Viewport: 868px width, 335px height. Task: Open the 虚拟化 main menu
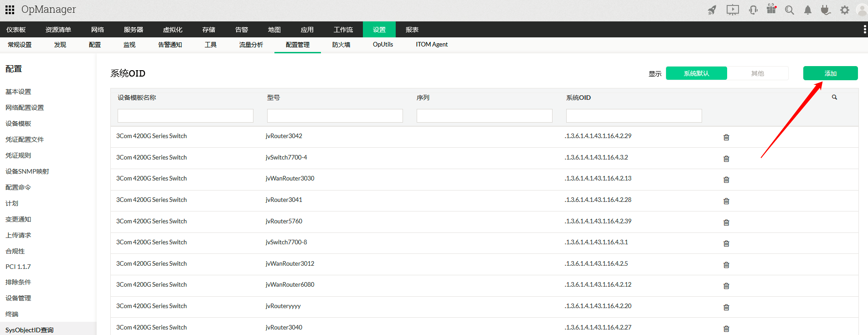click(x=173, y=30)
